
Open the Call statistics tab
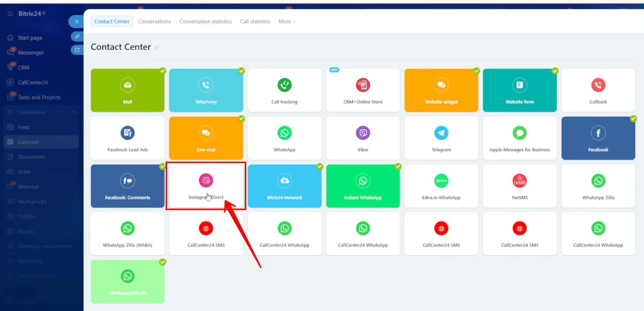tap(255, 21)
